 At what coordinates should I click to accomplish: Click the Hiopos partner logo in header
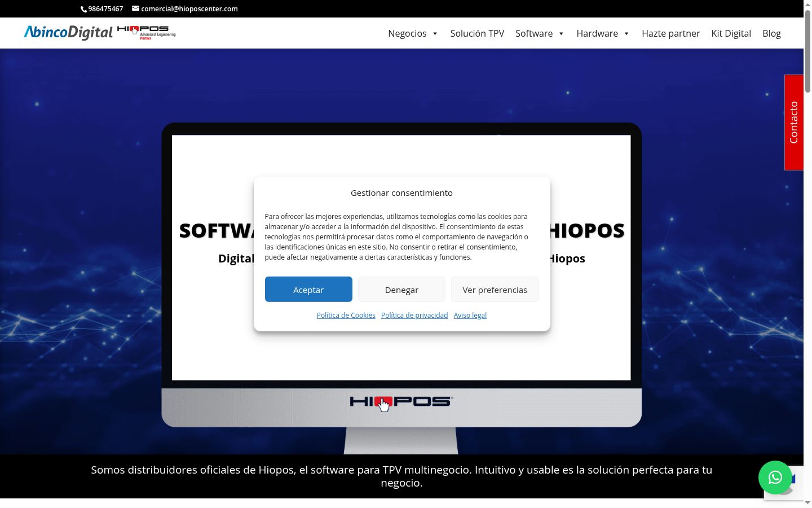click(x=147, y=32)
